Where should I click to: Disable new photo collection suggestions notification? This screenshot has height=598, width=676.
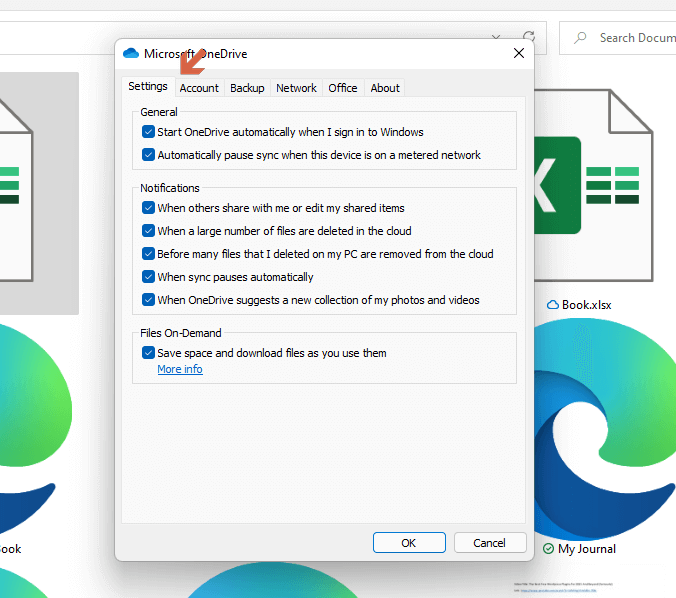(148, 299)
